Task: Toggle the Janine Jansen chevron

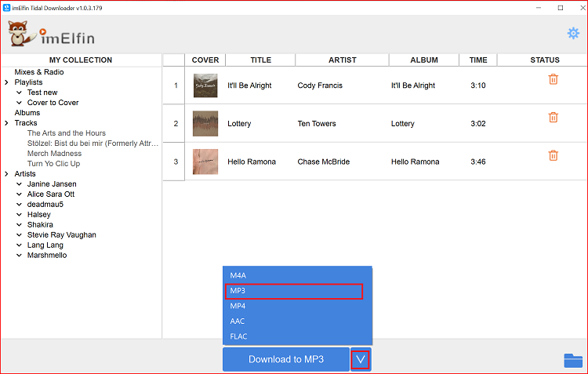Action: 19,183
